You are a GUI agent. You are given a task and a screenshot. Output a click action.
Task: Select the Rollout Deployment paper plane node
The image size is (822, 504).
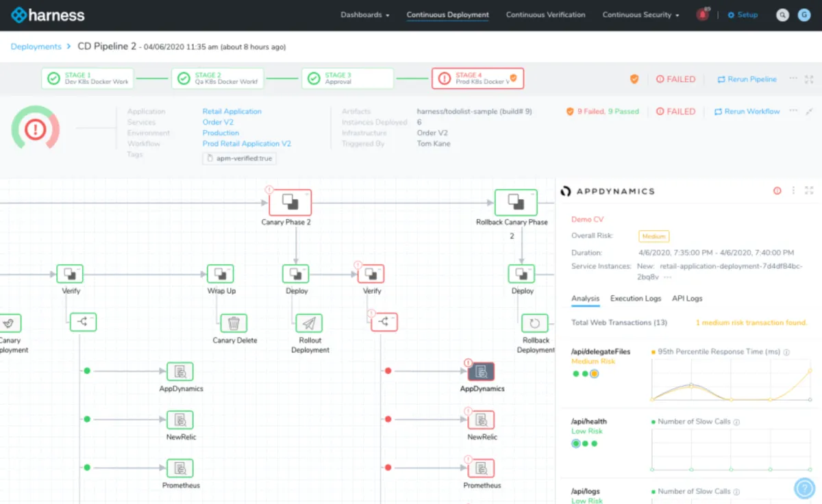click(309, 323)
